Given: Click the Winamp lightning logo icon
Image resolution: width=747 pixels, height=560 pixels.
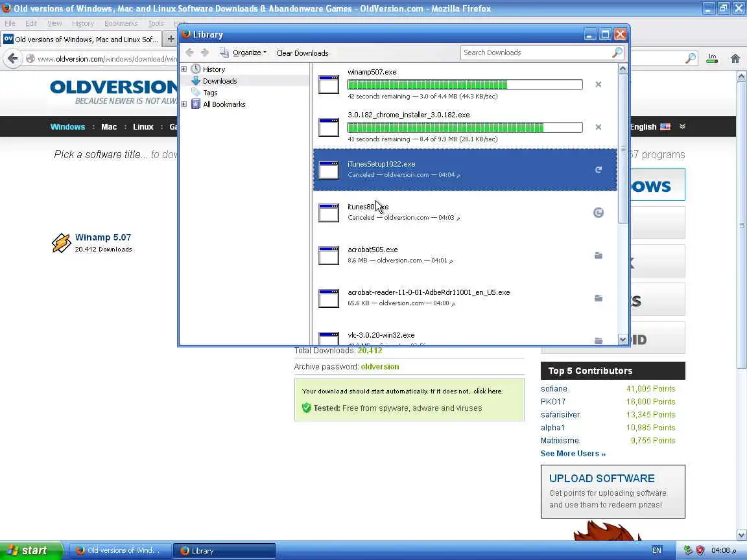Looking at the screenshot, I should (x=61, y=243).
